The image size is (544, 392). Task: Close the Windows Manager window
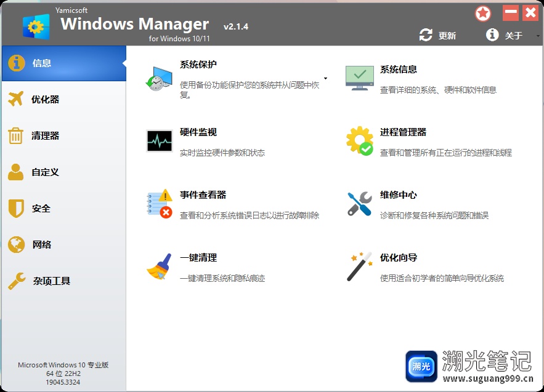pos(530,13)
